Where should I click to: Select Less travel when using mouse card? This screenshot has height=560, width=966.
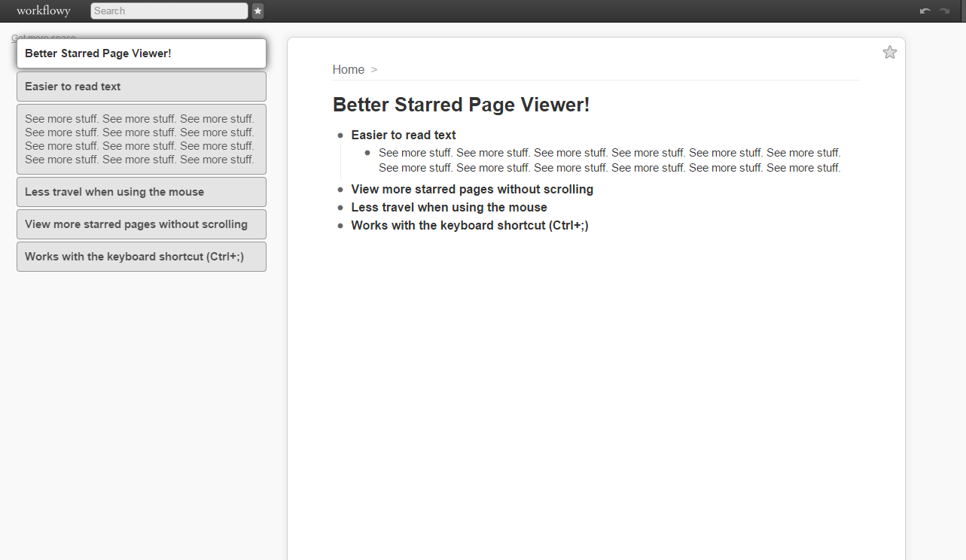[142, 192]
